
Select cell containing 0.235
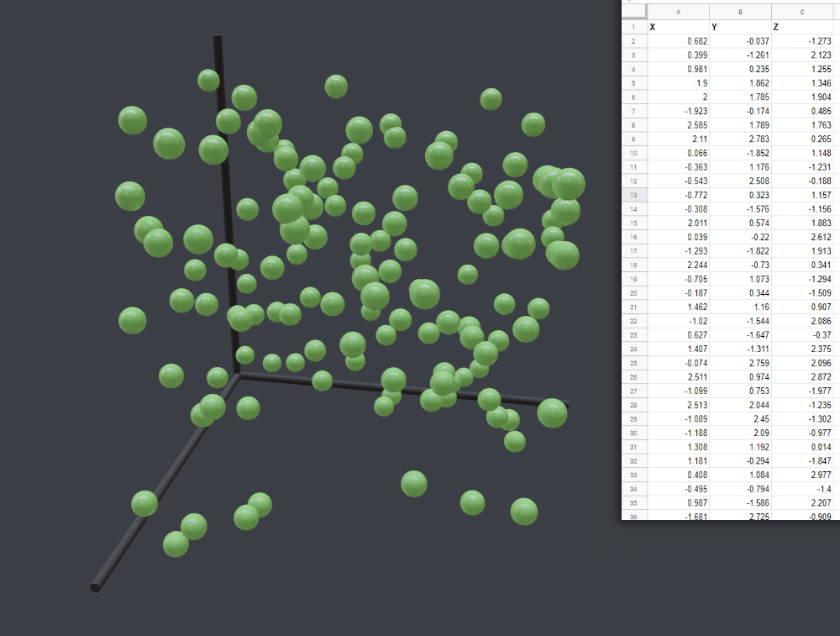[x=740, y=69]
